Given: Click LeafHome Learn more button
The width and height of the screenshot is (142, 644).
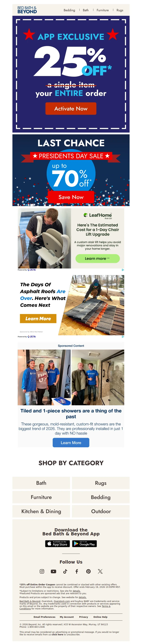Looking at the screenshot, I should 97,259.
